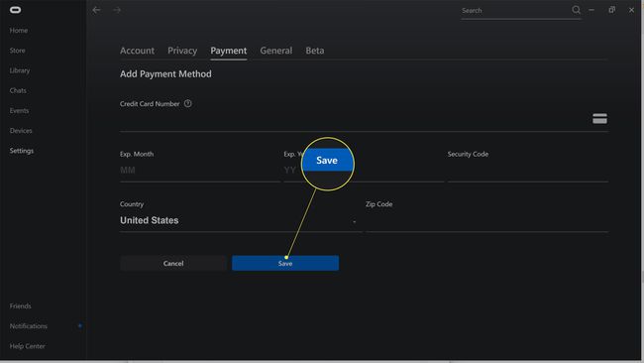The width and height of the screenshot is (644, 363).
Task: Click the Exp. Year YY field
Action: click(x=364, y=171)
